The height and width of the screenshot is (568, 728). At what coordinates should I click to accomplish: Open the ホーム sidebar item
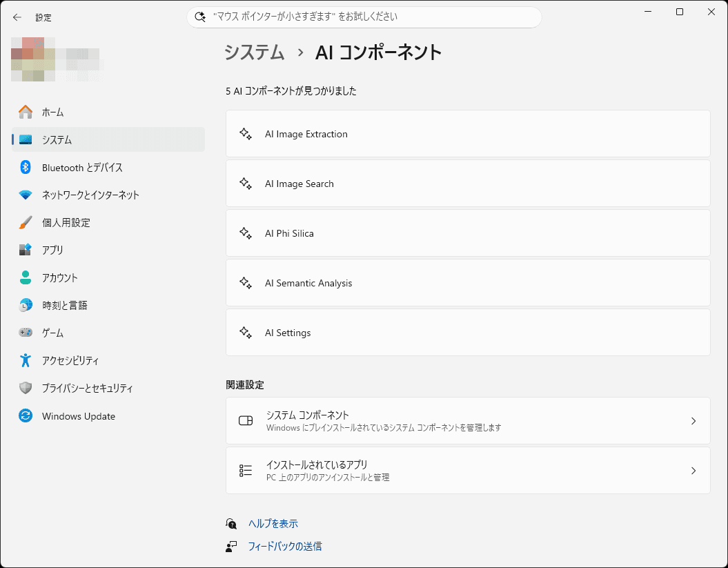click(108, 112)
